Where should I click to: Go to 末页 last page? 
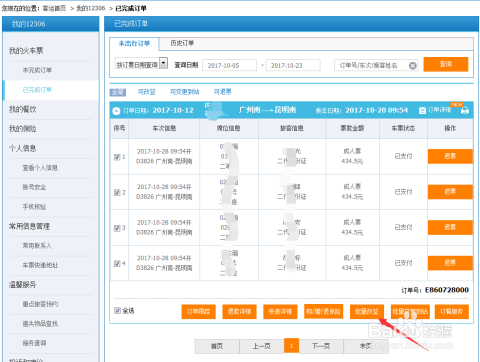tap(366, 346)
